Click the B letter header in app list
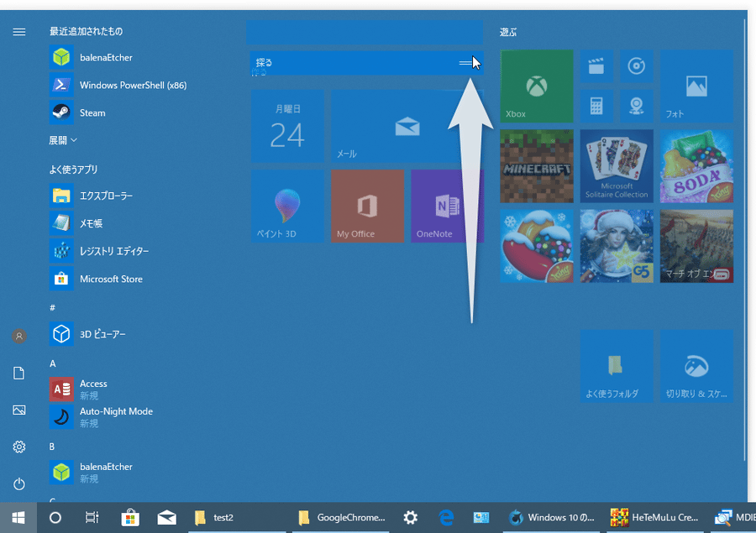Viewport: 756px width, 533px height. tap(52, 447)
